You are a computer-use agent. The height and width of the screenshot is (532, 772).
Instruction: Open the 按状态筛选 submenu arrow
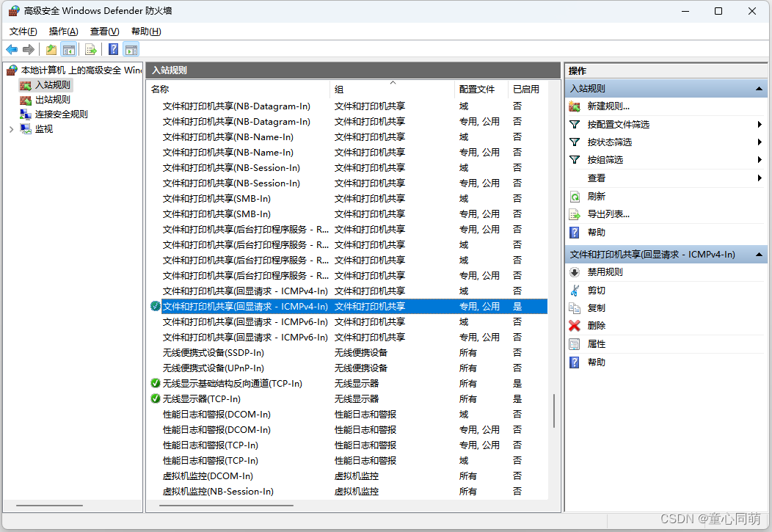coord(760,142)
